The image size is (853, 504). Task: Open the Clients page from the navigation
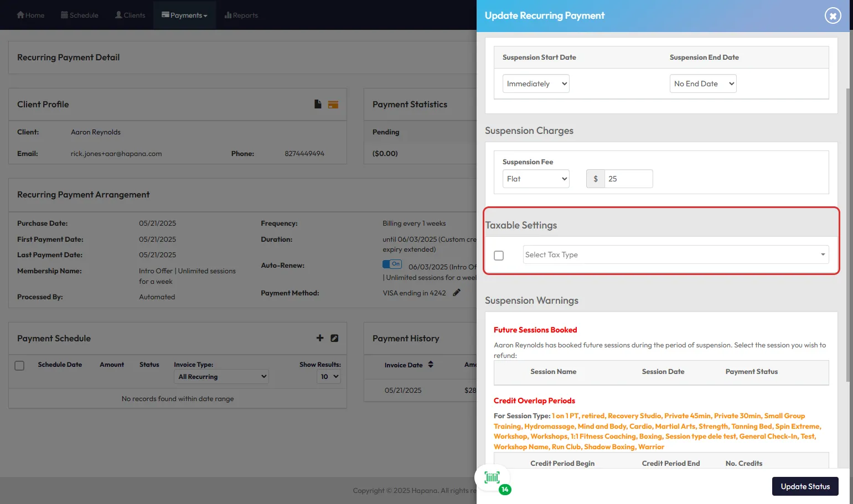tap(130, 15)
